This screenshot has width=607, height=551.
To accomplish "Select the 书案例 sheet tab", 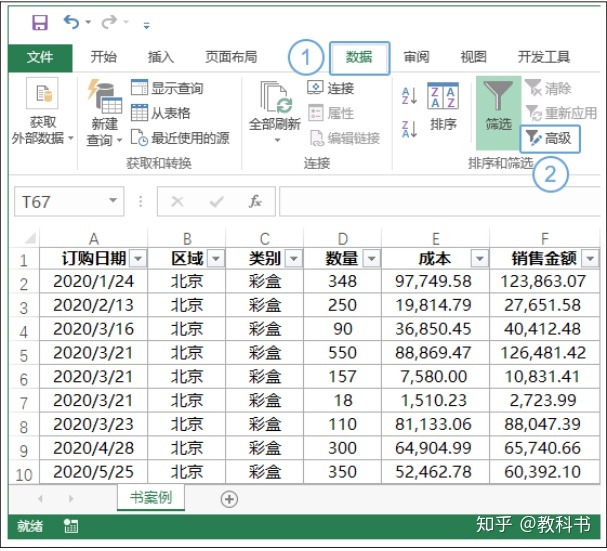I will (151, 498).
